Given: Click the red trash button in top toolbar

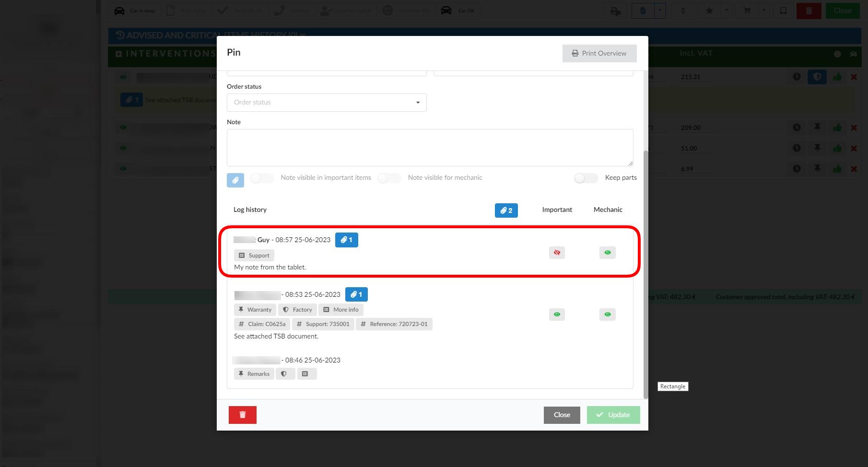Looking at the screenshot, I should 809,11.
